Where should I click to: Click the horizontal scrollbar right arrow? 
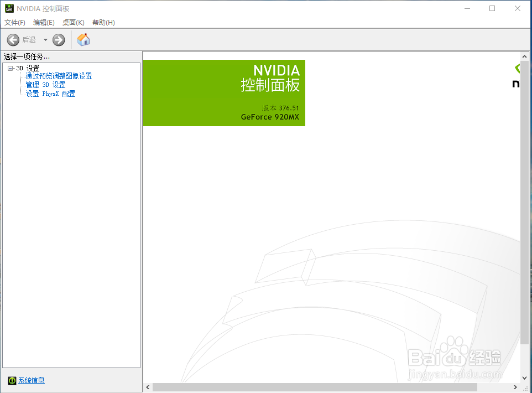coord(515,387)
